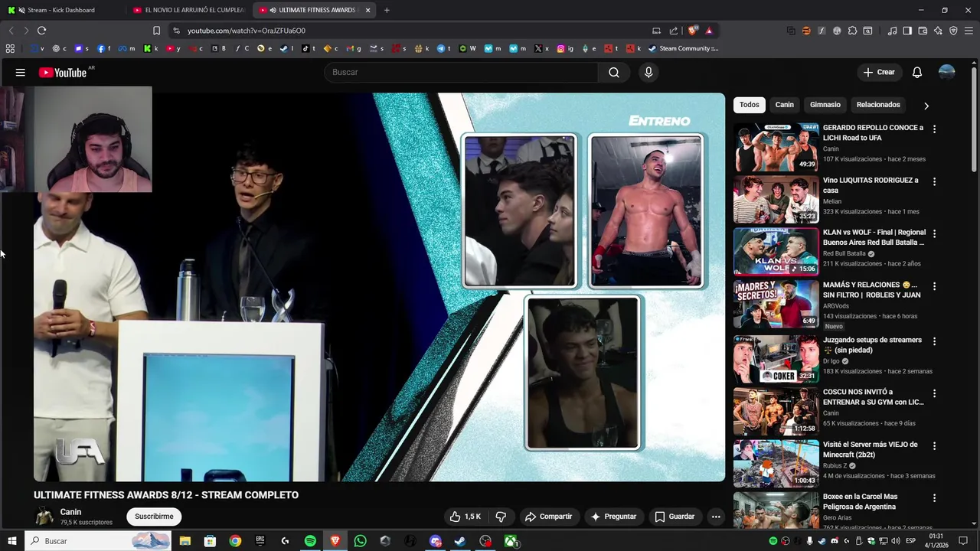980x551 pixels.
Task: Open Chrome from the taskbar
Action: (235, 541)
